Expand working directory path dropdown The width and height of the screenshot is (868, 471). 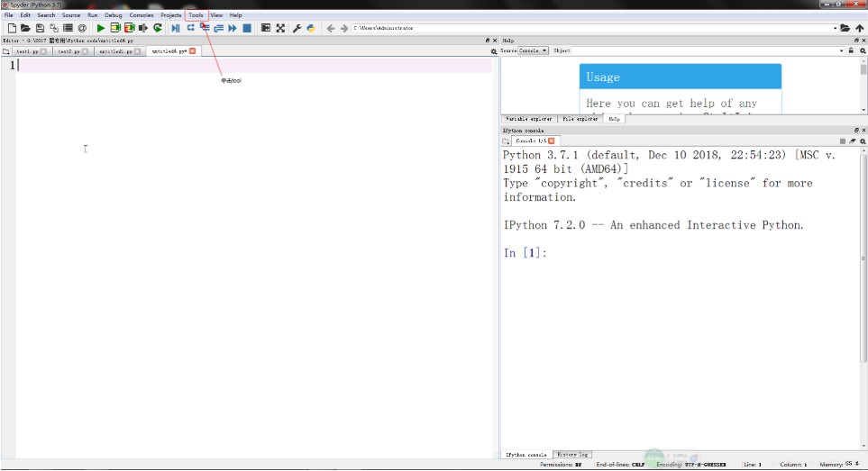tap(835, 28)
